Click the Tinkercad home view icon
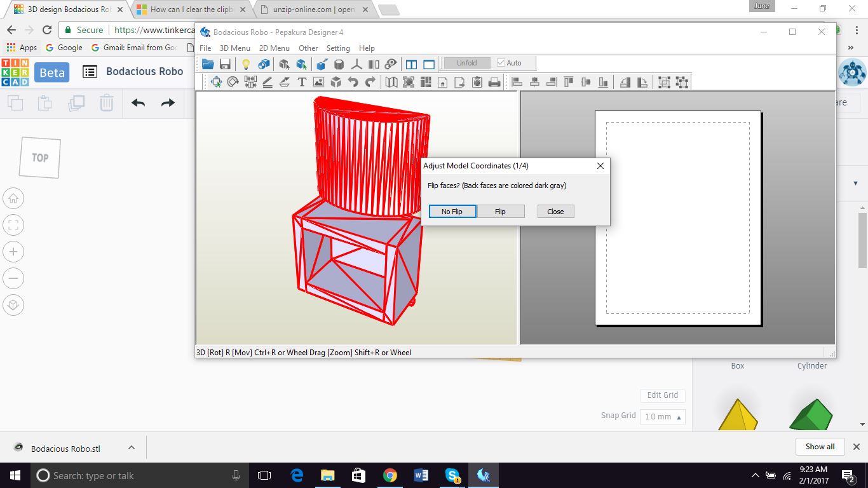Screen dimensions: 868x488 [x=13, y=198]
